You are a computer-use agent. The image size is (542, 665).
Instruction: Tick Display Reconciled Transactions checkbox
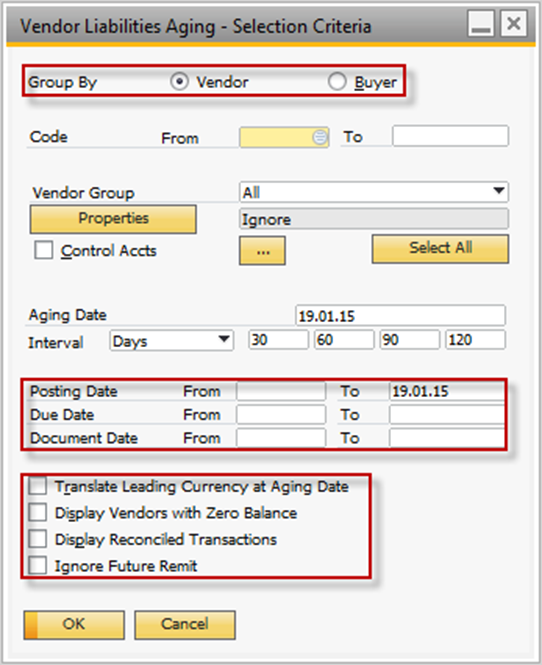(38, 539)
